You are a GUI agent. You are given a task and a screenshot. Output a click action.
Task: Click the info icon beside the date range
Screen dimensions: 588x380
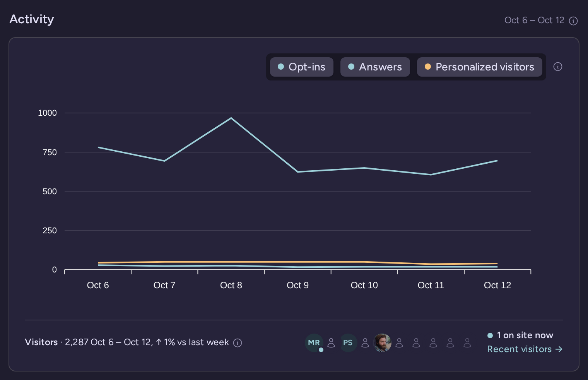point(573,21)
